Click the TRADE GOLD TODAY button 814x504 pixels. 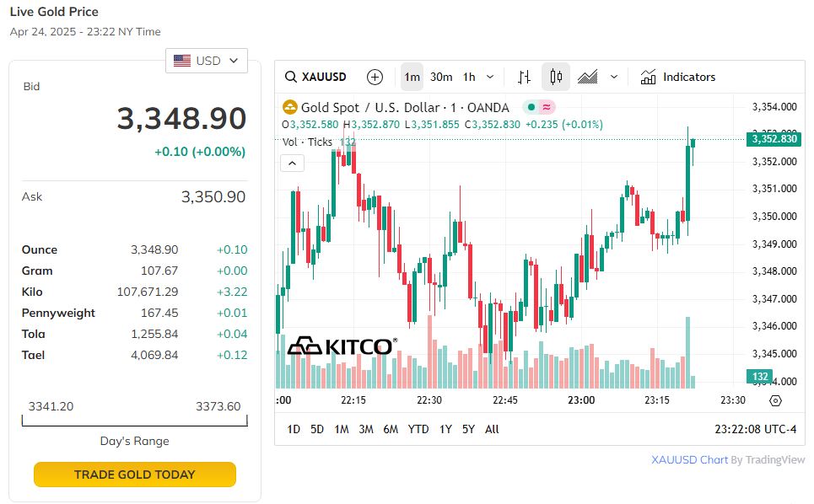point(135,475)
